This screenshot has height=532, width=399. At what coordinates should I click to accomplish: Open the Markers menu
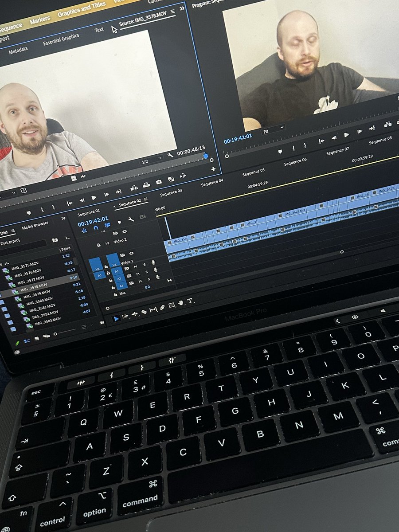pyautogui.click(x=40, y=20)
